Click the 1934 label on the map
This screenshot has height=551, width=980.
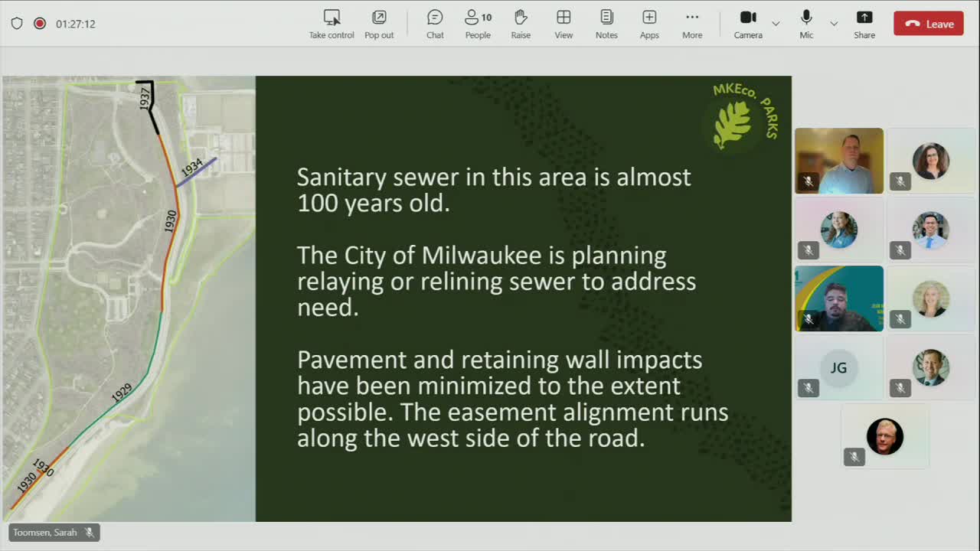tap(192, 166)
